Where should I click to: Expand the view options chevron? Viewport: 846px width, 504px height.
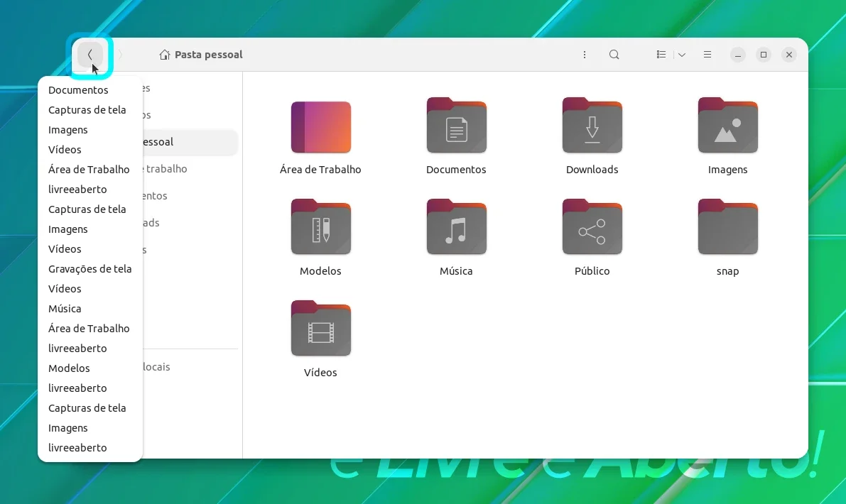(x=682, y=55)
